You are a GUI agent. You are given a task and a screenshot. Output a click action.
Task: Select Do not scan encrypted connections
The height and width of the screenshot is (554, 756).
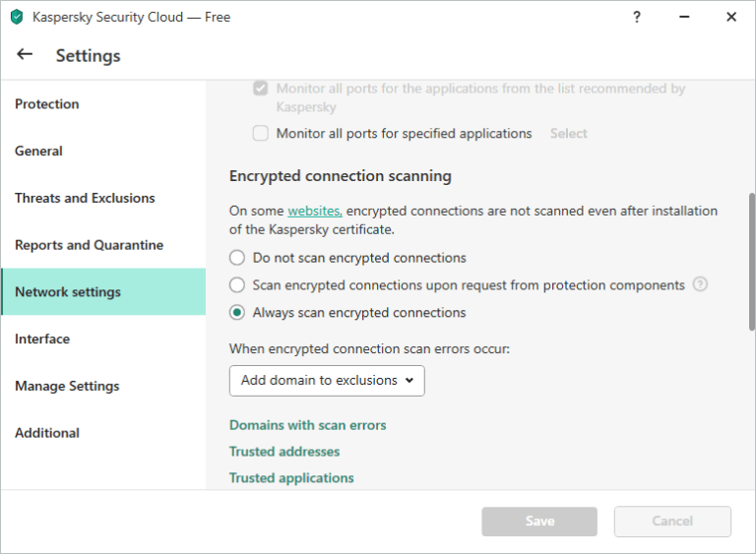236,258
